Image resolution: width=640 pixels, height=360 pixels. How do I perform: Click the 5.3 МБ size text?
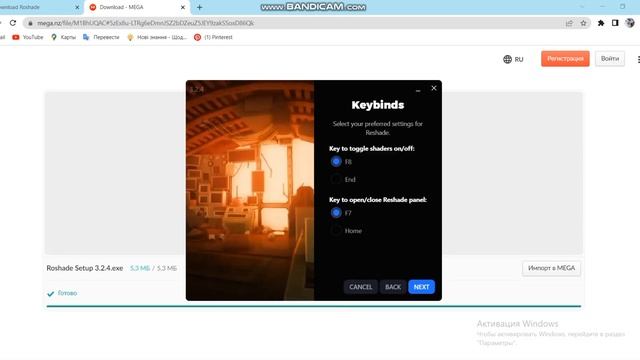(x=140, y=268)
